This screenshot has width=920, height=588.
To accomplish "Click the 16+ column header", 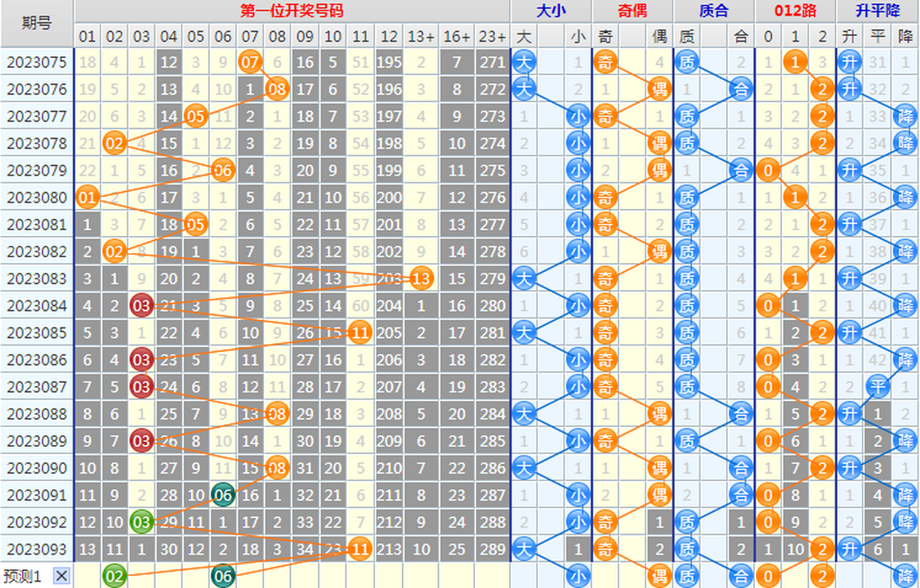I will coord(457,37).
